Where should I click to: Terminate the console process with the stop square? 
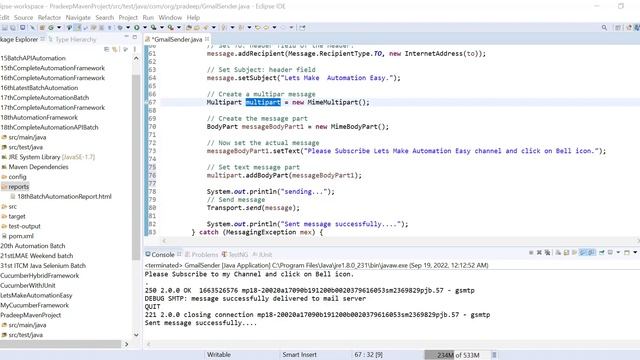(531, 253)
